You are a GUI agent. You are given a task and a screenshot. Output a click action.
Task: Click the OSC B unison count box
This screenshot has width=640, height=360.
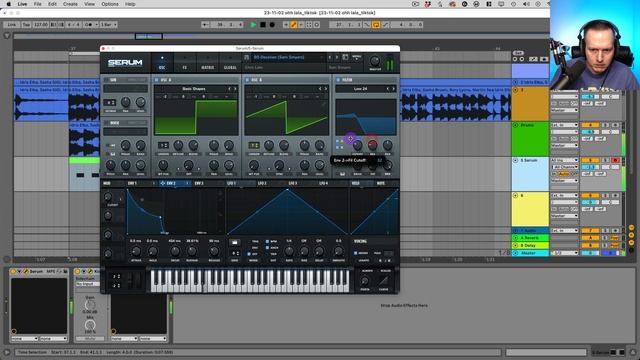click(x=254, y=145)
